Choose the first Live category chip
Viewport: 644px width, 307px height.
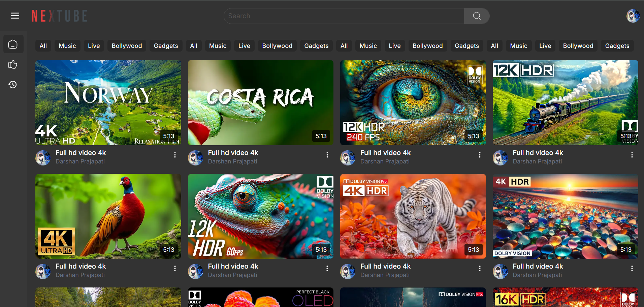click(x=94, y=46)
